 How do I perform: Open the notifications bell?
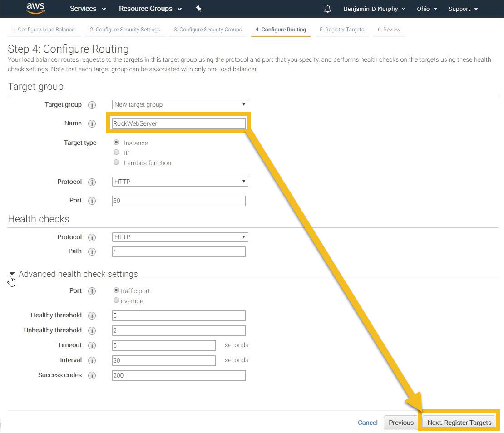pos(327,9)
